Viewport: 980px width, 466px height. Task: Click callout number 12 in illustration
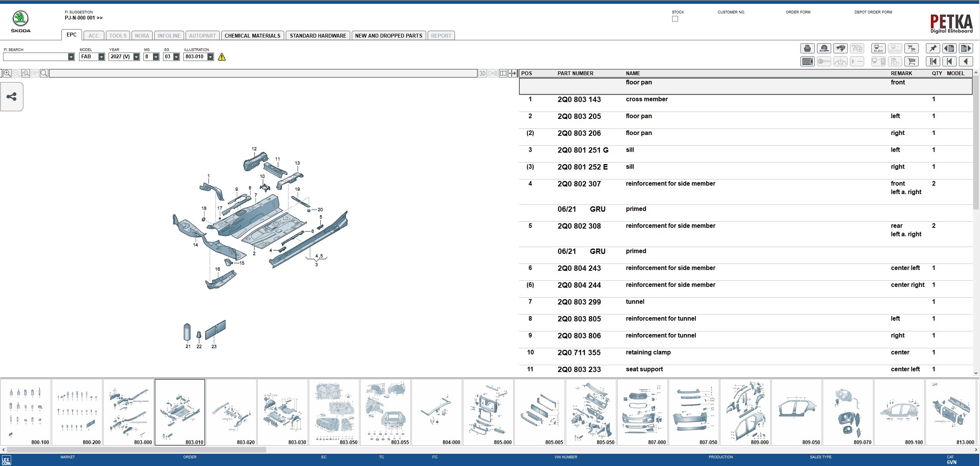pos(254,149)
